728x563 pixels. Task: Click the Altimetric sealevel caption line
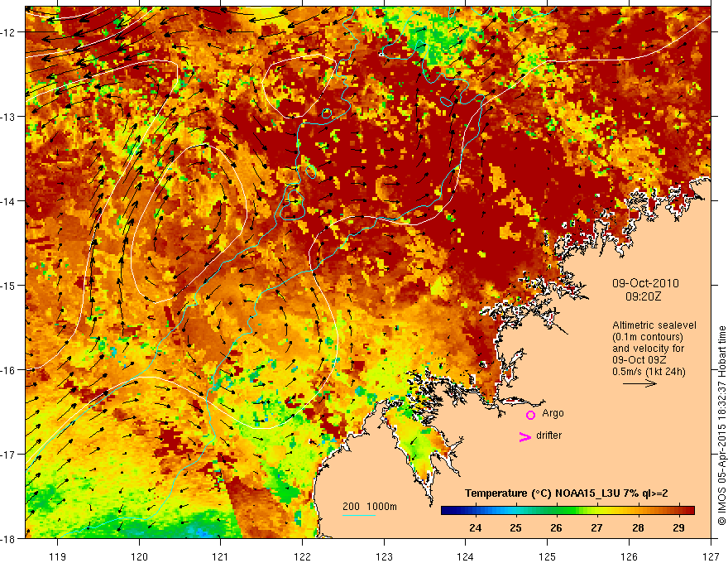654,325
